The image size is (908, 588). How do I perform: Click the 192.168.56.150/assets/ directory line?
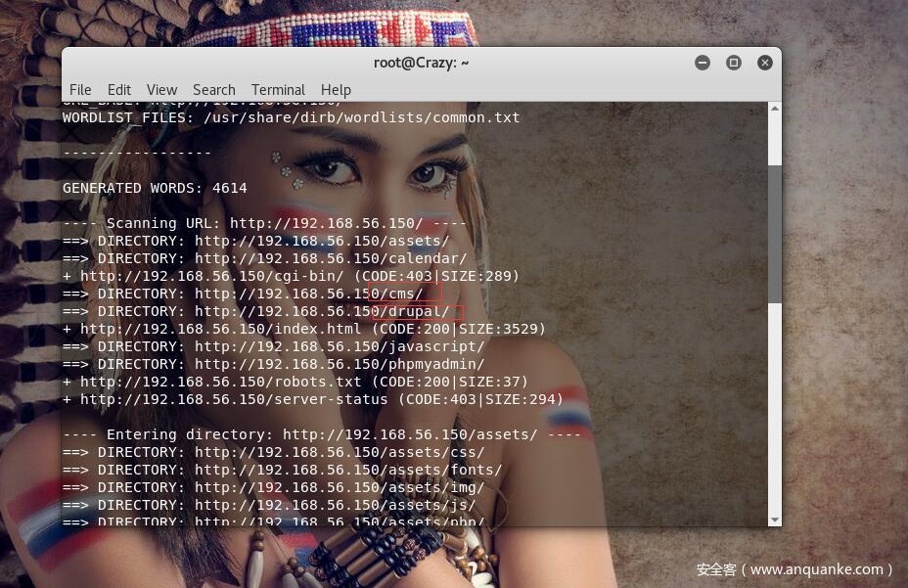pyautogui.click(x=256, y=241)
